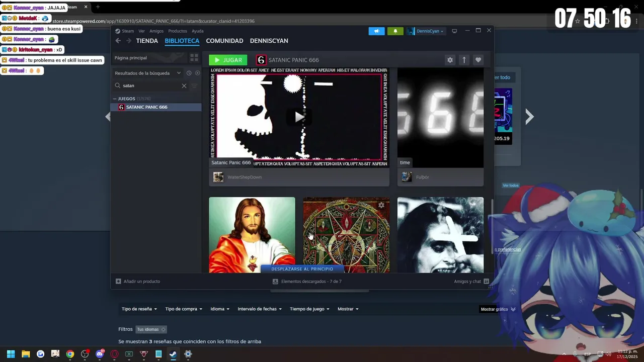This screenshot has width=644, height=362.
Task: Expand the DennisCyan account dropdown
Action: point(426,31)
